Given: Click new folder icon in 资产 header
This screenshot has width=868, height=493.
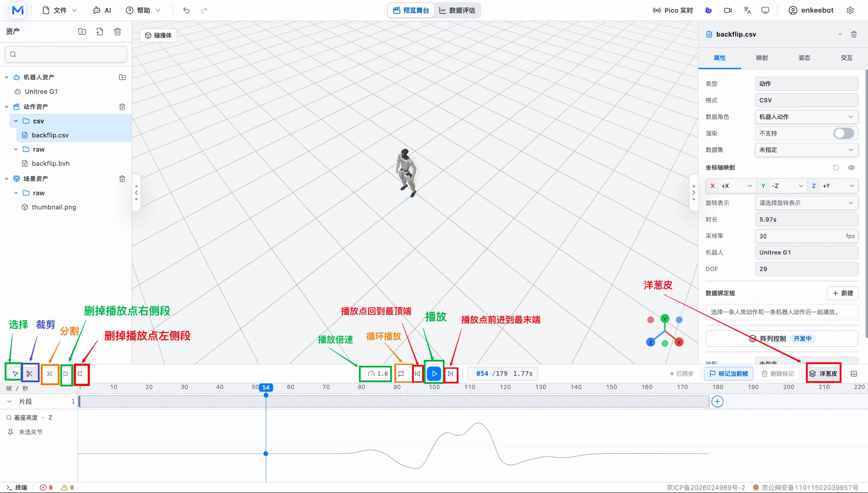Looking at the screenshot, I should [x=82, y=32].
